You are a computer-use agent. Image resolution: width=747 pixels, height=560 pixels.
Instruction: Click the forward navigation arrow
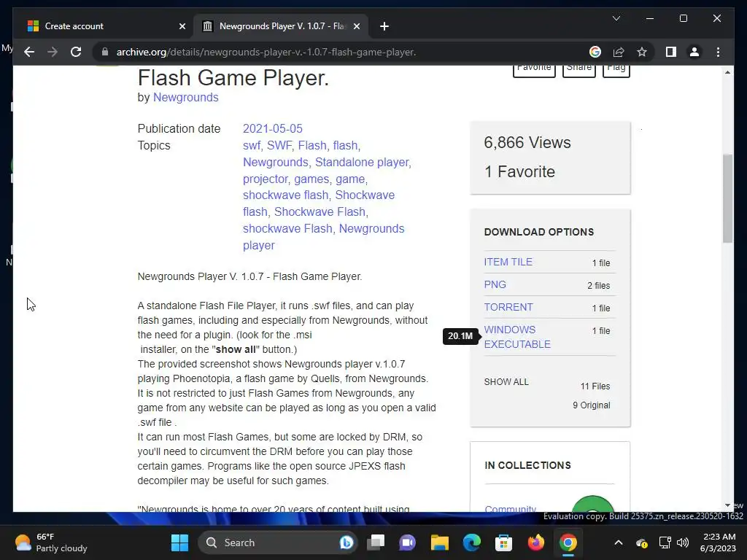tap(53, 52)
